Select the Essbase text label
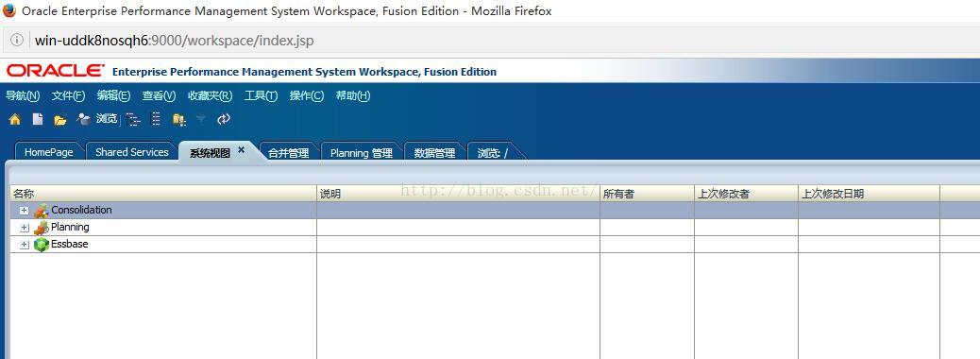 69,244
